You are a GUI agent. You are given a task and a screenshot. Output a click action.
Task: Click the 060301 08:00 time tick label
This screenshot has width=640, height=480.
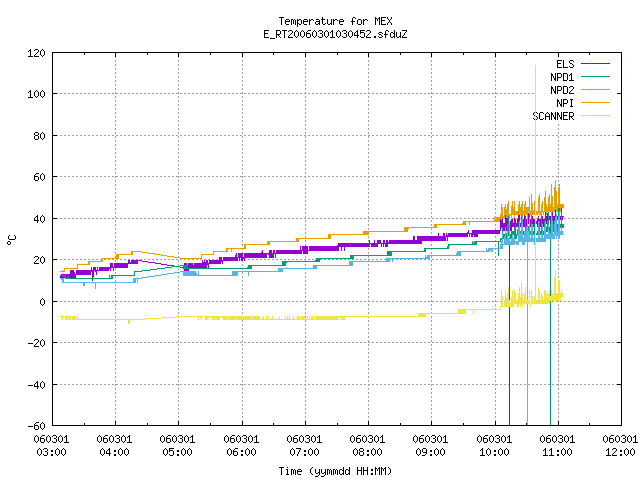(x=367, y=446)
